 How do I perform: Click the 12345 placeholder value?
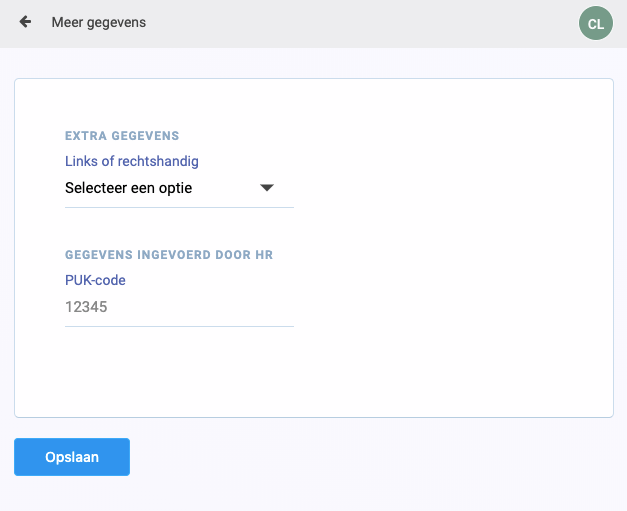86,307
